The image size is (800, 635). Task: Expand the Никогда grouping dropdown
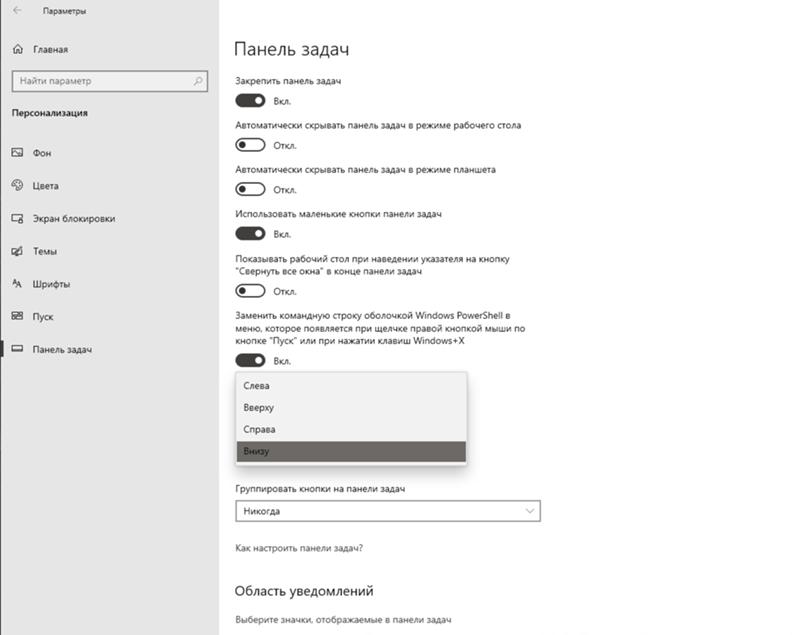pyautogui.click(x=388, y=511)
